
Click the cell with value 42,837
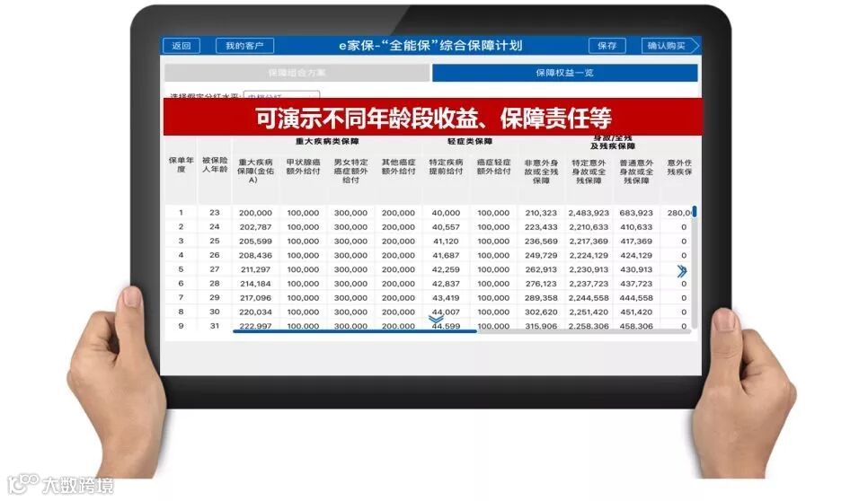click(x=446, y=284)
